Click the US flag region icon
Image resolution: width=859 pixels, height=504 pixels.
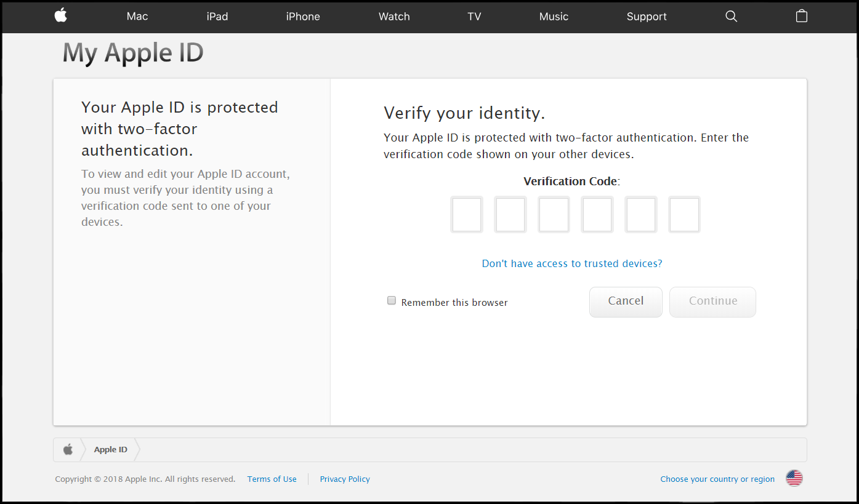coord(794,478)
